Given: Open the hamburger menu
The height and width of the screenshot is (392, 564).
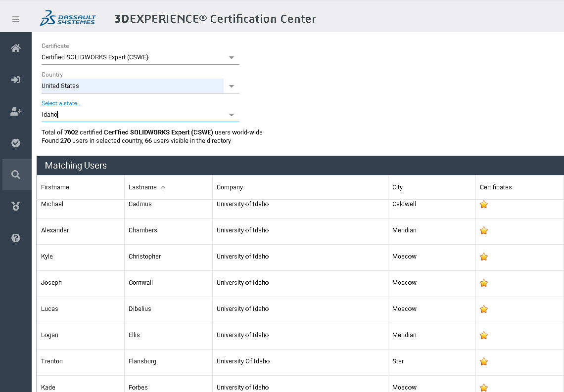Looking at the screenshot, I should (16, 19).
